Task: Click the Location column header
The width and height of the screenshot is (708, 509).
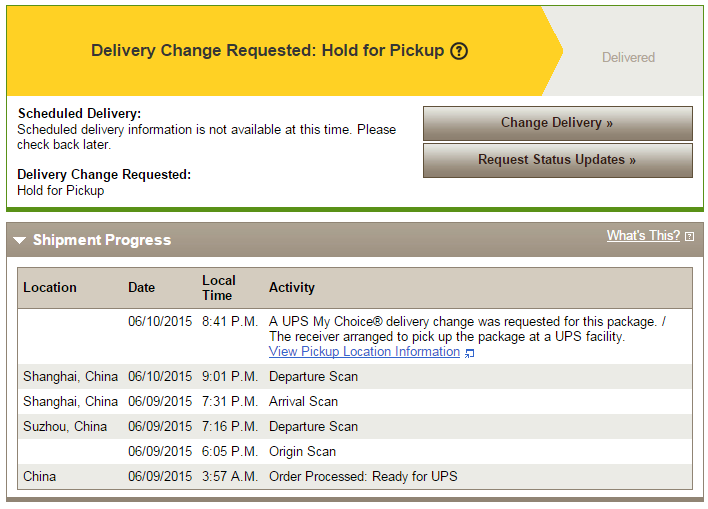Action: (50, 287)
